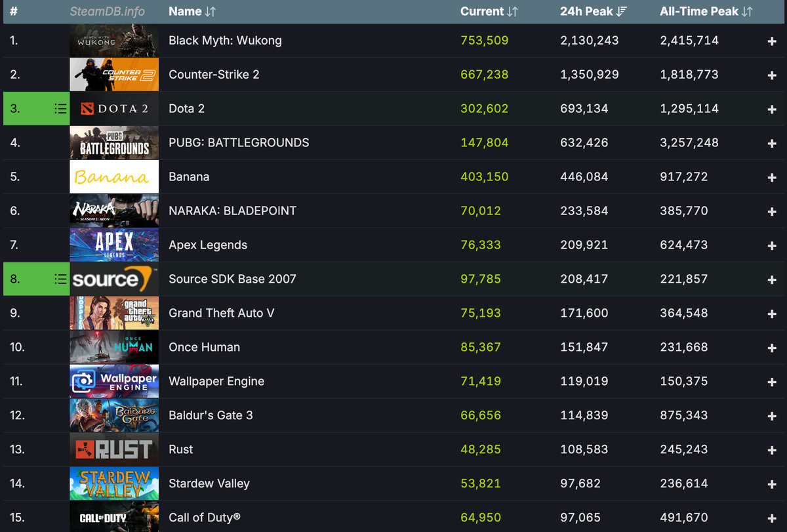Open the Rust logo thumbnail
Image resolution: width=787 pixels, height=532 pixels.
[114, 450]
